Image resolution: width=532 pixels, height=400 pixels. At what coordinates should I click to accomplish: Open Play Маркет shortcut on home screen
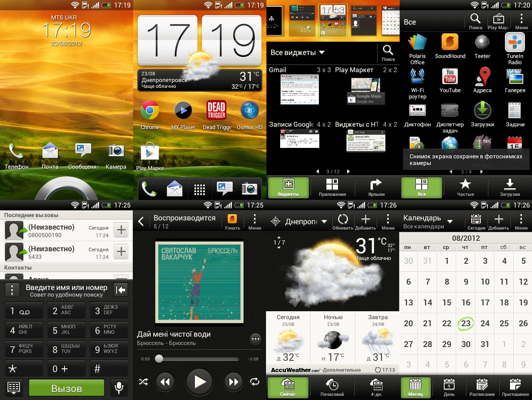click(150, 151)
